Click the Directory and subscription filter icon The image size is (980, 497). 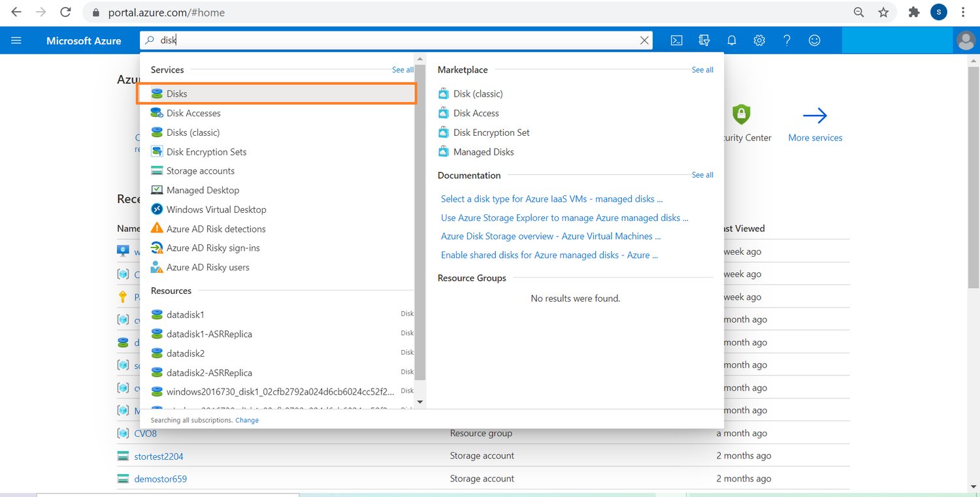(x=704, y=40)
